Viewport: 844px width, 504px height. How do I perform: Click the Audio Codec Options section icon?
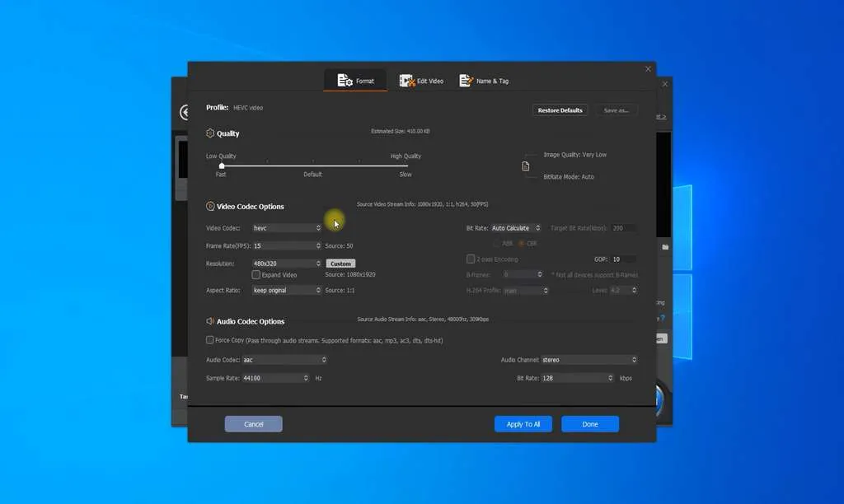tap(210, 321)
